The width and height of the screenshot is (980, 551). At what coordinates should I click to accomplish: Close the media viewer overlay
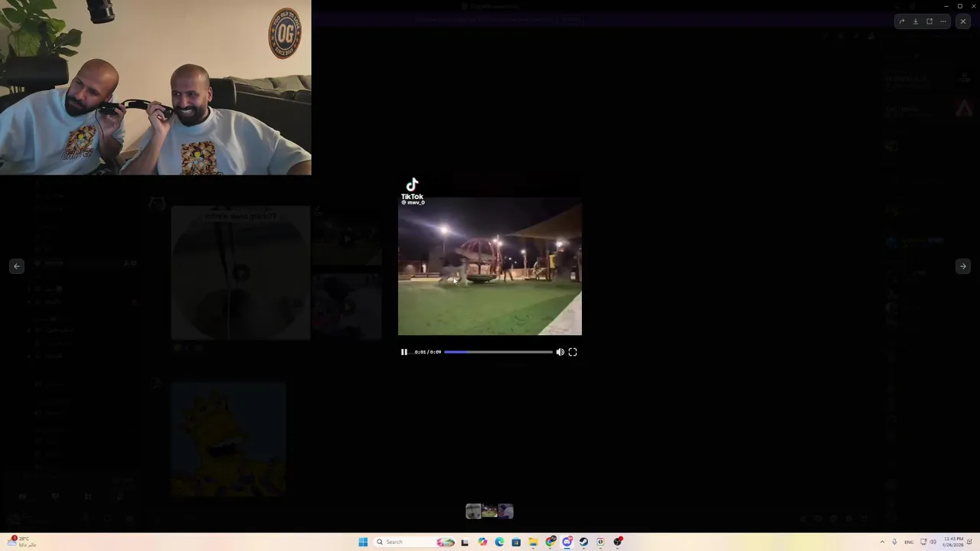point(963,21)
